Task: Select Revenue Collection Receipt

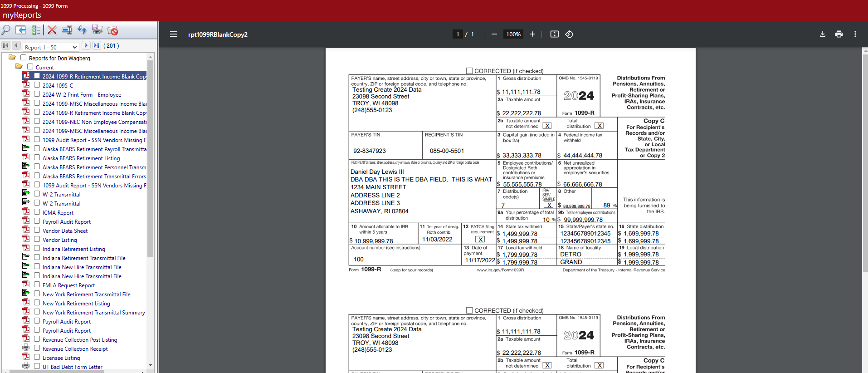Action: point(75,348)
